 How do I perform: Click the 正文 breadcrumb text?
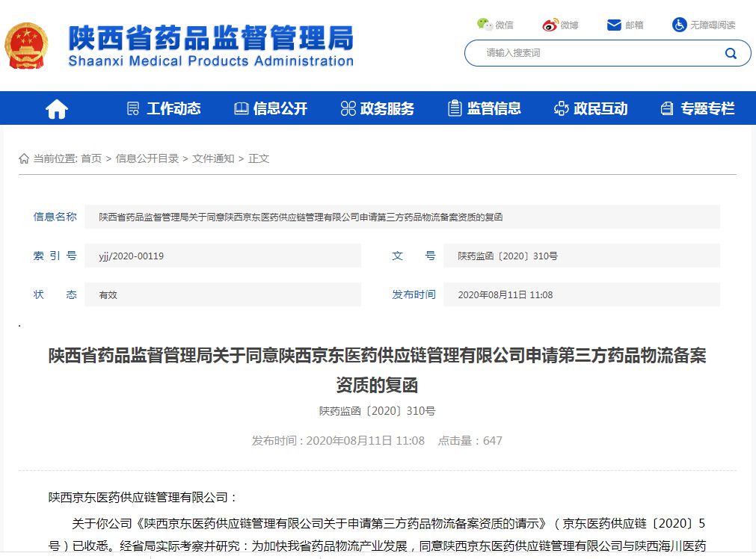point(259,158)
